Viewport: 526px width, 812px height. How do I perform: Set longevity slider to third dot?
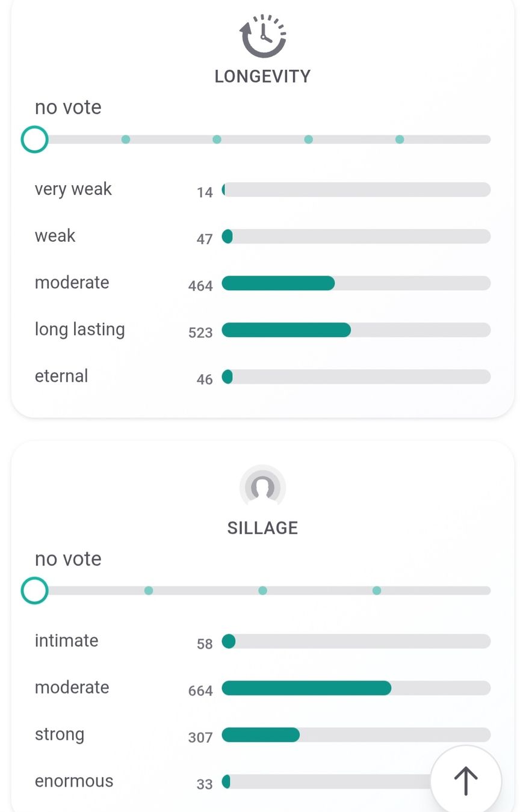308,140
